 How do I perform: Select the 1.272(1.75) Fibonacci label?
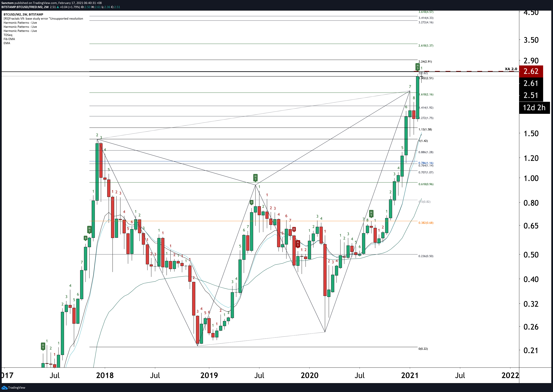click(x=426, y=118)
